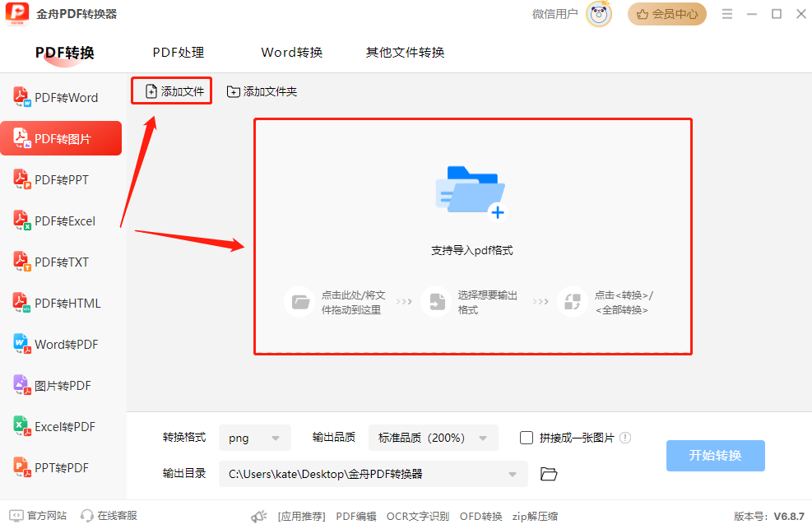
Task: Select PDF转HTML label in the sidebar
Action: 67,304
